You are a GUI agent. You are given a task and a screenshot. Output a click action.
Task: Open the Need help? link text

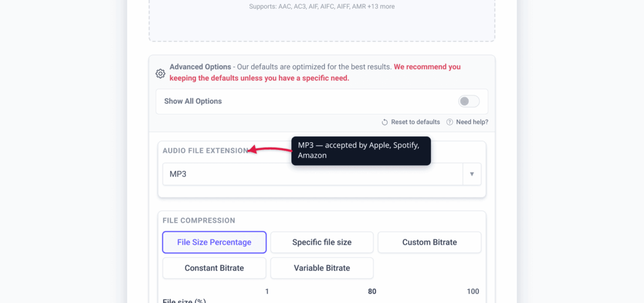point(472,122)
